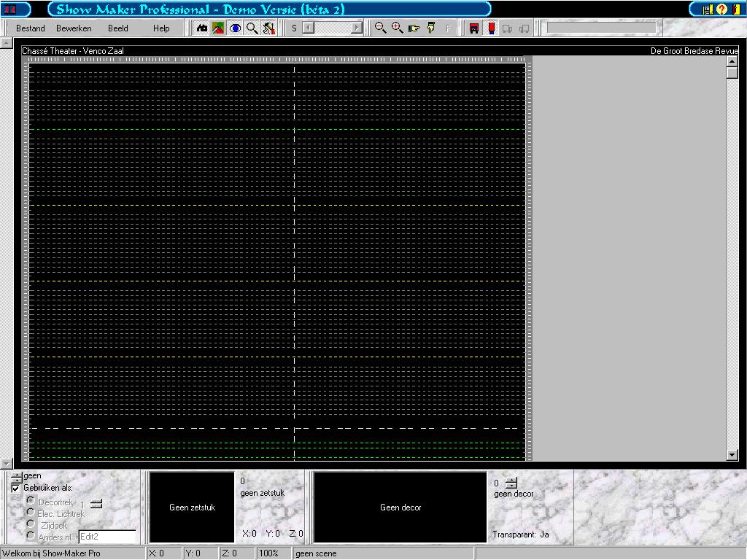Viewport: 747px width, 560px height.
Task: Click the red and blue marker icon
Action: pos(491,28)
